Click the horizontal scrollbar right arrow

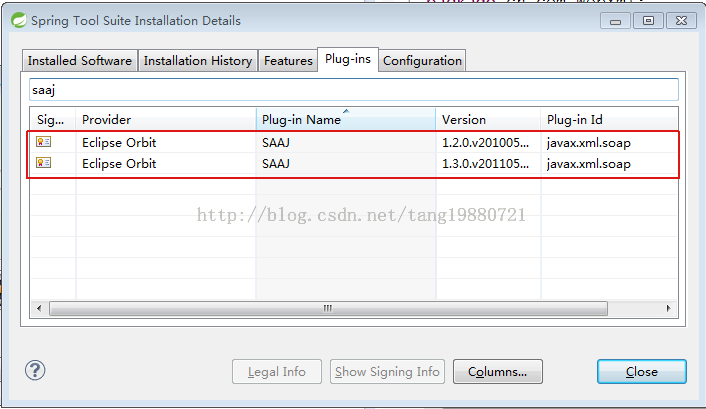669,309
